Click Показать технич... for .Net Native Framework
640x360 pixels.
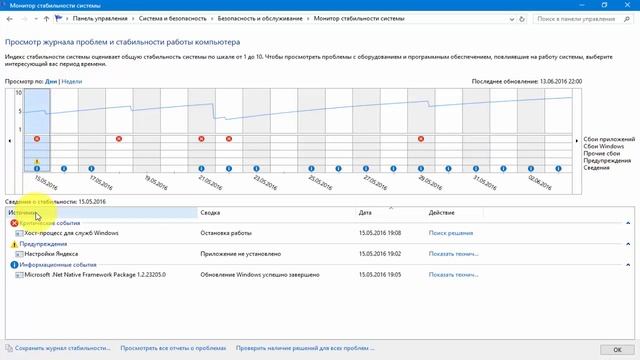(x=453, y=275)
